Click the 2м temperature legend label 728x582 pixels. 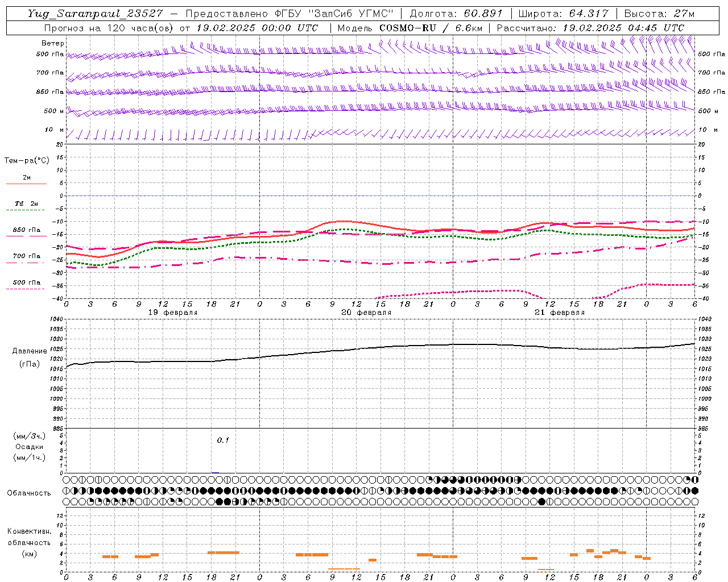pos(27,178)
